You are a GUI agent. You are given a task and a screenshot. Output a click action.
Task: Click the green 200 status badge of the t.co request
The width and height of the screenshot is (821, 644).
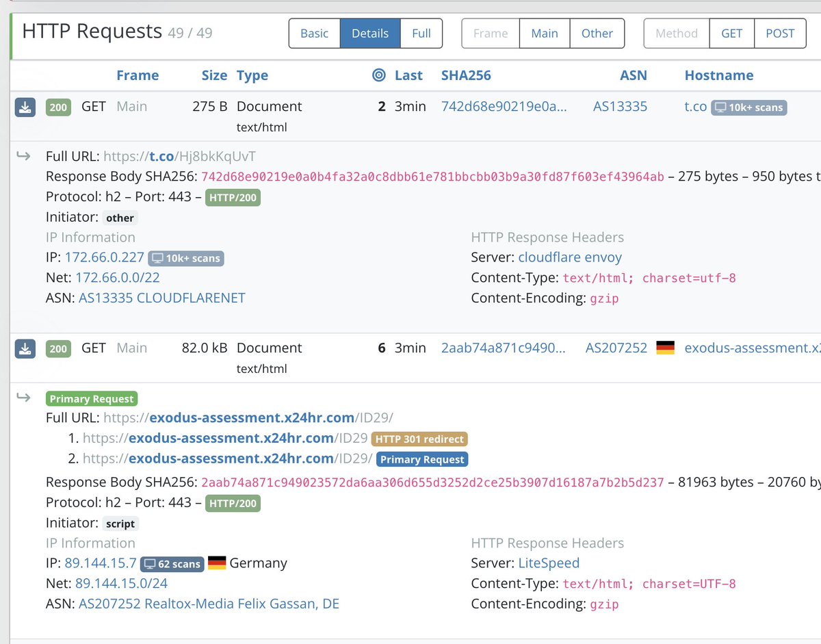tap(57, 107)
